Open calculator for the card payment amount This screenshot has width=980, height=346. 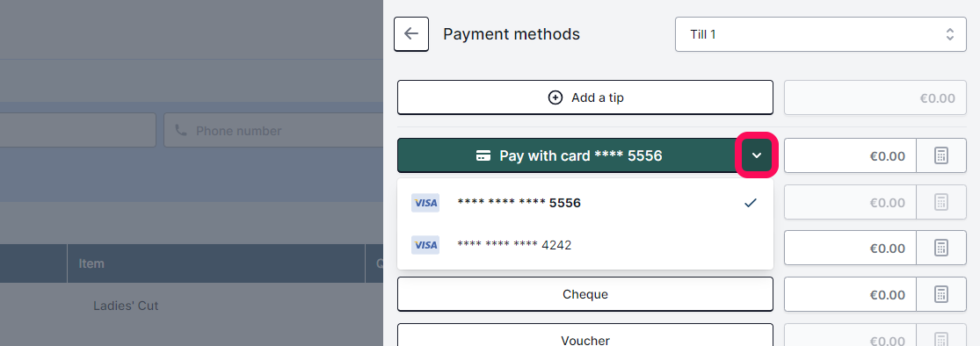(x=941, y=155)
